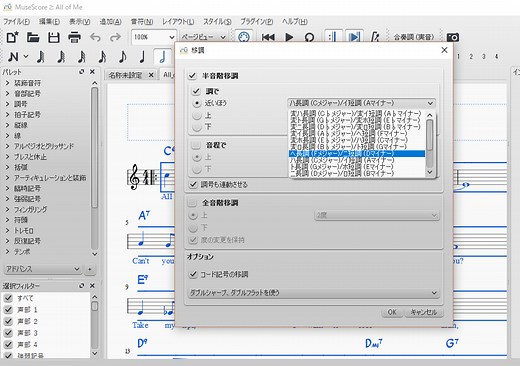The image size is (520, 366).
Task: Undock the 選択フィルター panel
Action: coord(82,286)
